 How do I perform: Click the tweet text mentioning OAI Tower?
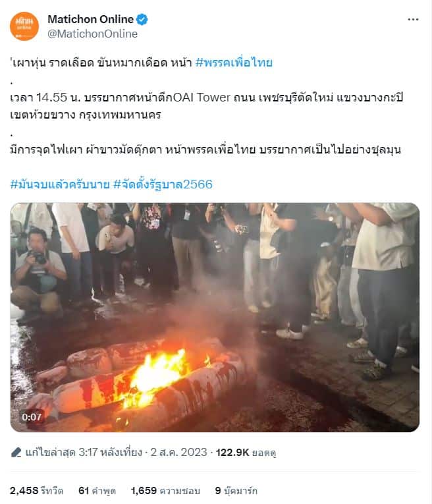[207, 106]
